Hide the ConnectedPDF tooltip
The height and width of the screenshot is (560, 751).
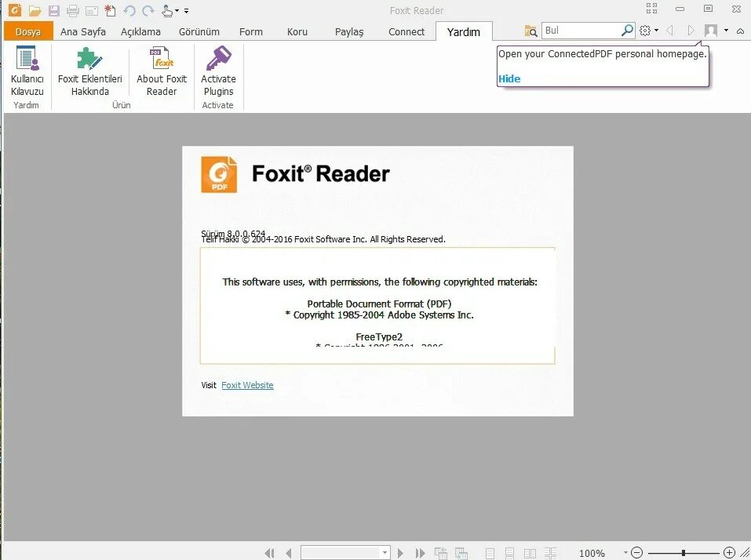tap(509, 79)
